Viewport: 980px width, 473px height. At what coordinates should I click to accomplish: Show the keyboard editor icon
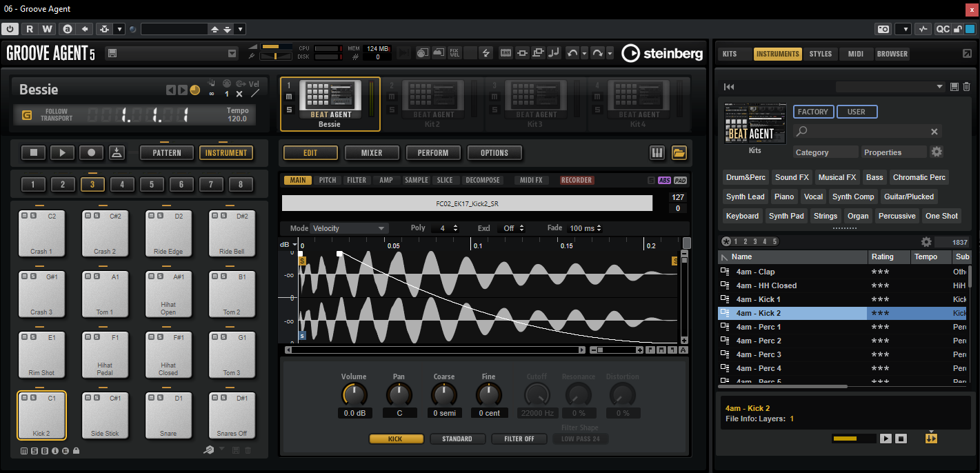(x=658, y=153)
